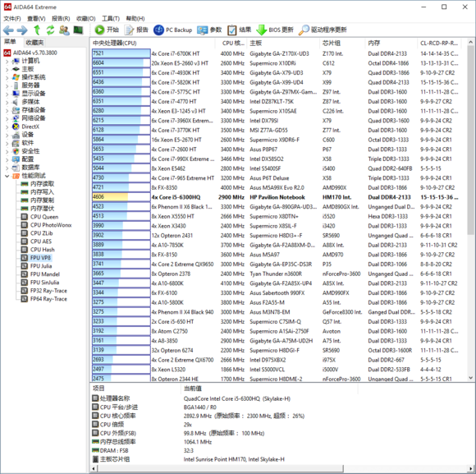Click the forward navigation arrow icon
The image size is (476, 474).
(22, 30)
